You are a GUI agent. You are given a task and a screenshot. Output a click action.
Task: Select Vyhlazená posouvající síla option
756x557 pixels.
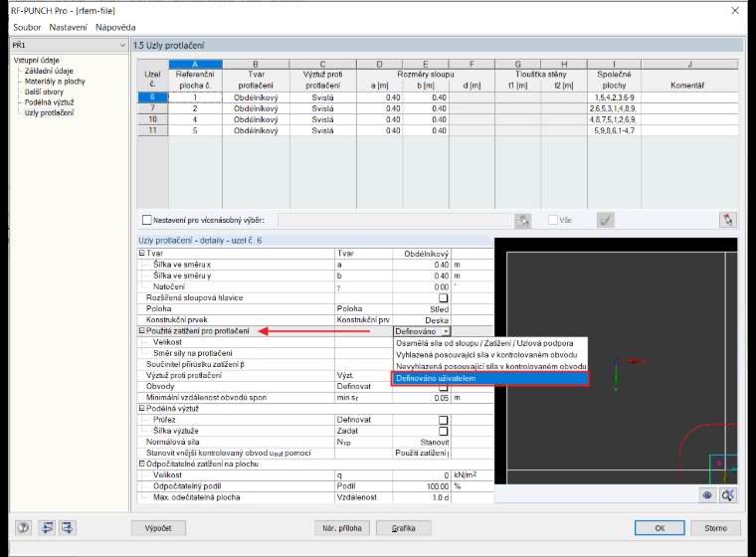[x=490, y=355]
